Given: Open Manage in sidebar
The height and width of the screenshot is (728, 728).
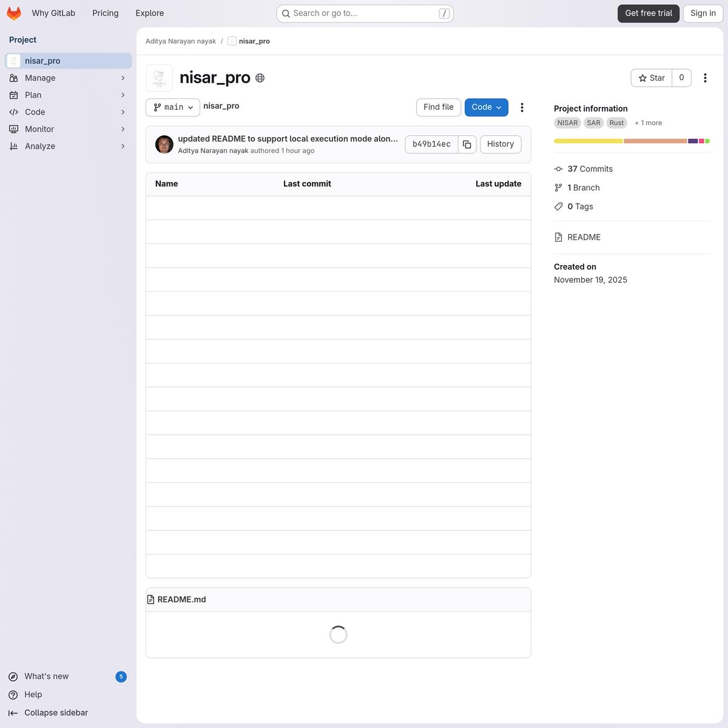Looking at the screenshot, I should click(x=69, y=78).
